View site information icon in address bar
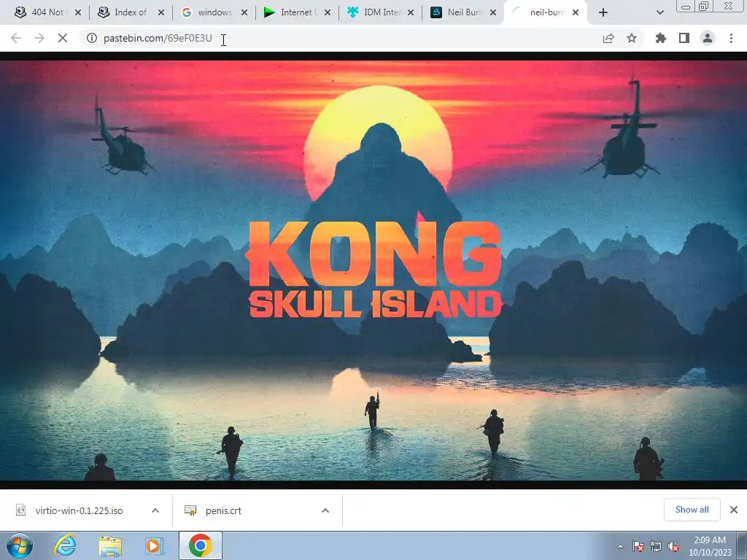 click(x=91, y=38)
